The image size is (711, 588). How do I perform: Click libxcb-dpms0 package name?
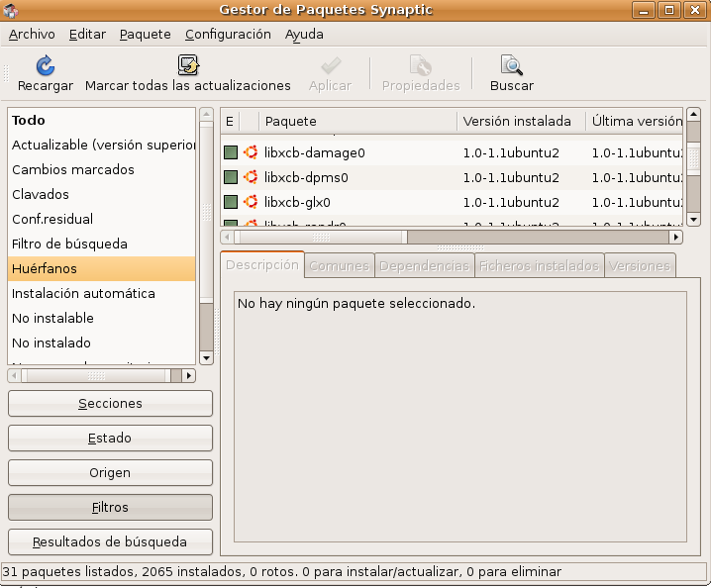point(306,177)
